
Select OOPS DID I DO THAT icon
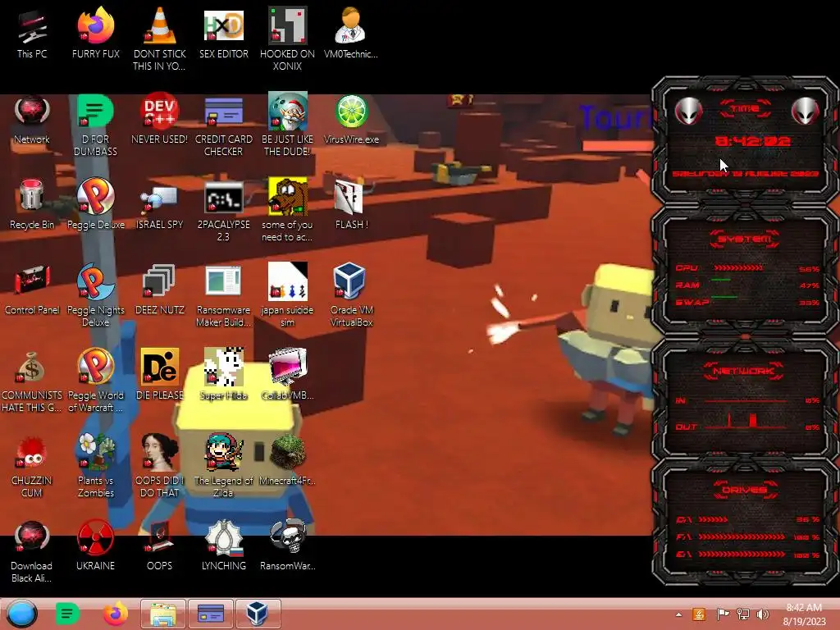160,466
